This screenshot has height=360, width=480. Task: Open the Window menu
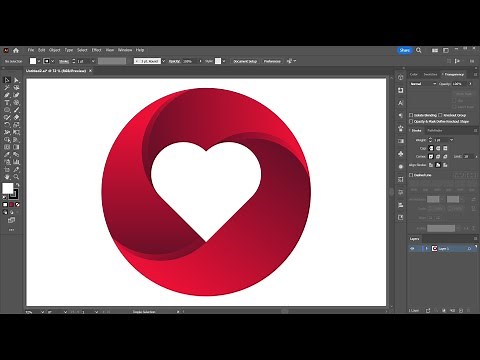coord(125,50)
